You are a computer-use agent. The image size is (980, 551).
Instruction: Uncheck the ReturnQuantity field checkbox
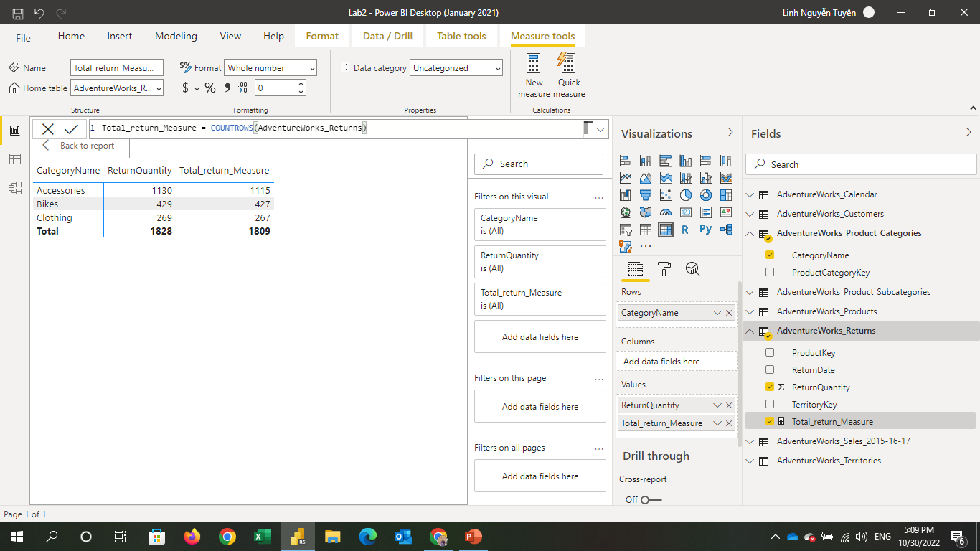pyautogui.click(x=770, y=387)
